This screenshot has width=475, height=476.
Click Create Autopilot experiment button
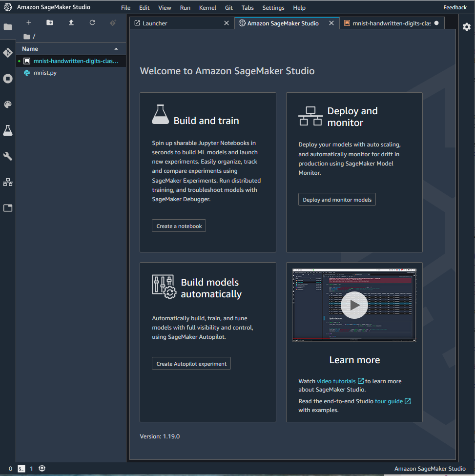[191, 363]
